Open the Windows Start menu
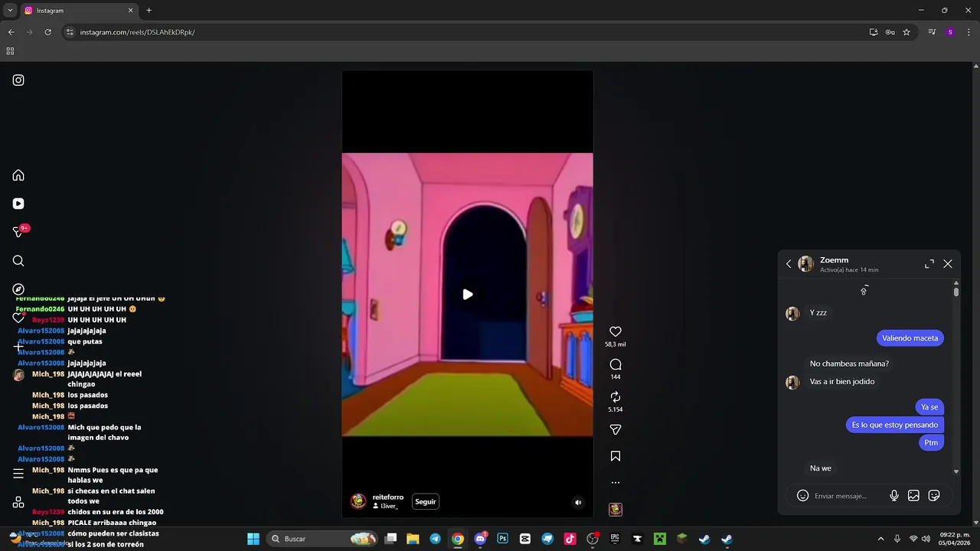980x551 pixels. 253,539
